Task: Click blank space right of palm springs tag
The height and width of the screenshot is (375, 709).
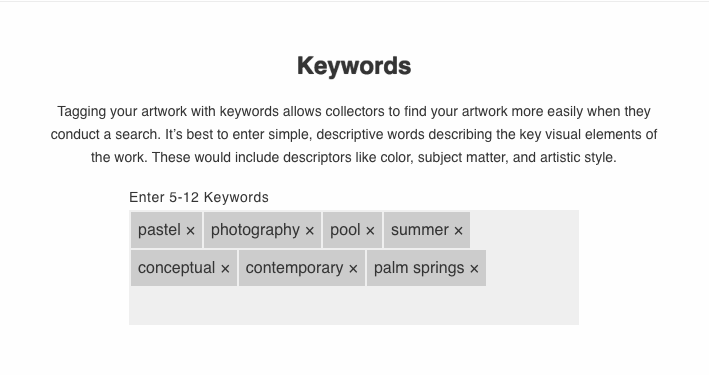Action: click(x=533, y=268)
